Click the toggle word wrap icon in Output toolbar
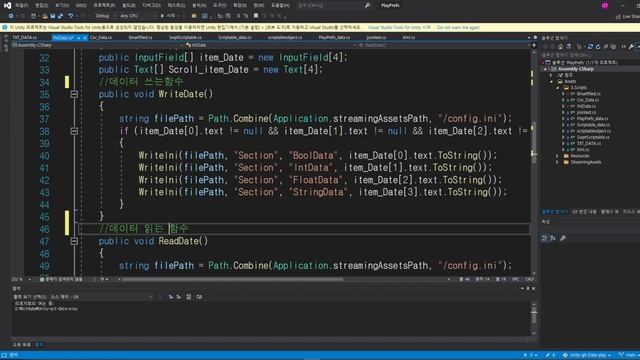This screenshot has height=360, width=640. (x=199, y=297)
